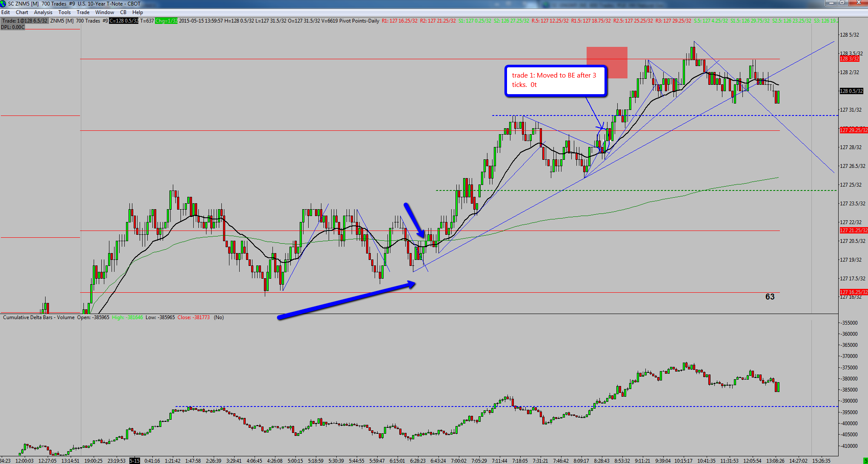Click the 'R3: 127 29.25/32' pivot value
Viewport: 868px width, 464px height.
[x=673, y=21]
